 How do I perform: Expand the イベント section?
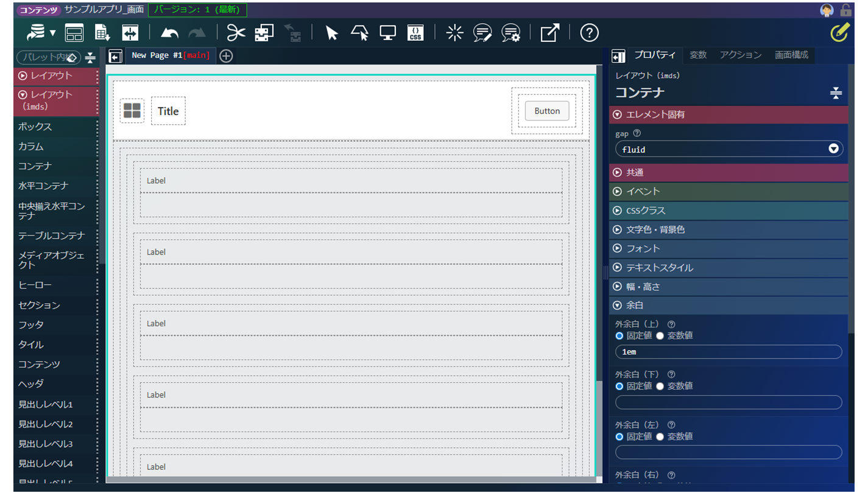pos(729,191)
